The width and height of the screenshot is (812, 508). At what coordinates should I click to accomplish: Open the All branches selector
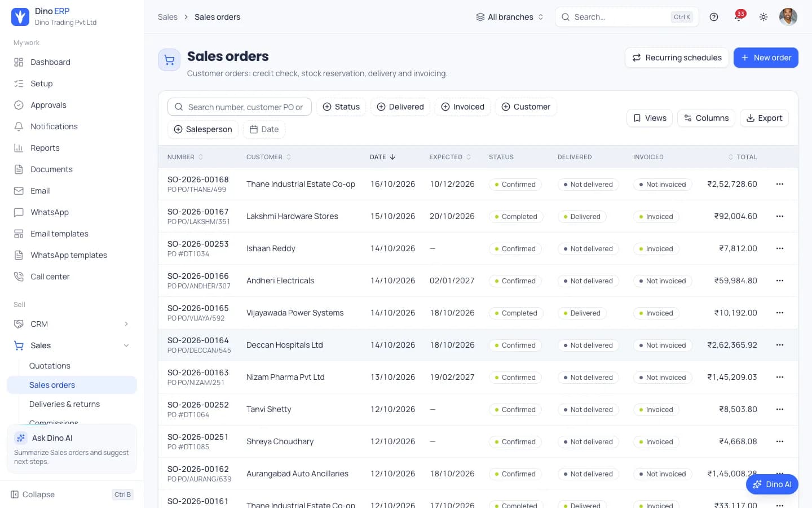(510, 17)
